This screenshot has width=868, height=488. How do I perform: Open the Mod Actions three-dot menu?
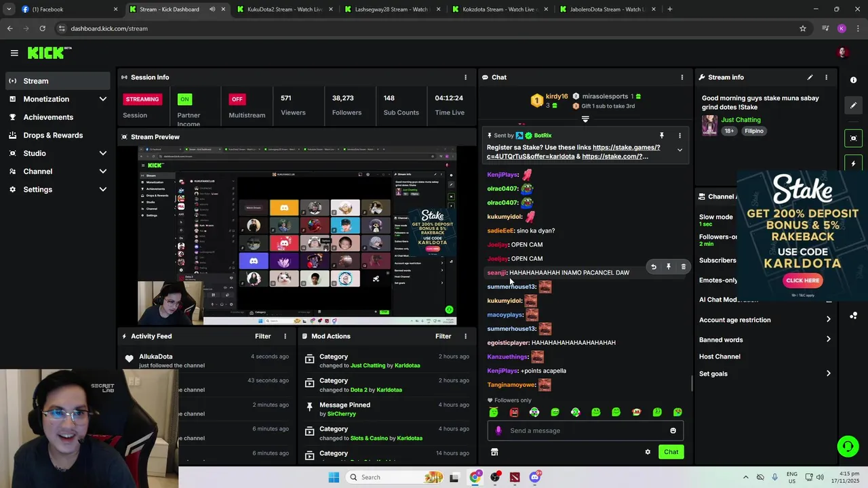coord(465,336)
